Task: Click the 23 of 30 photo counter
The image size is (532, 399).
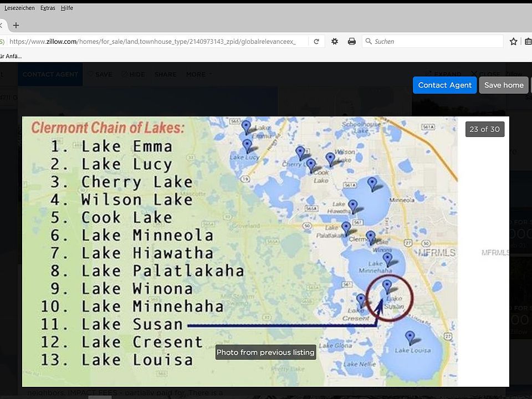Action: [484, 129]
